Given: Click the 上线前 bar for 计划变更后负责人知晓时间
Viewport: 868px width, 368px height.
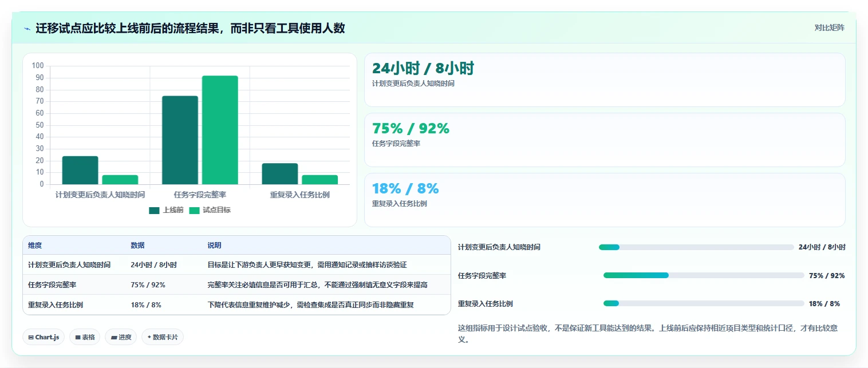Looking at the screenshot, I should coord(80,171).
